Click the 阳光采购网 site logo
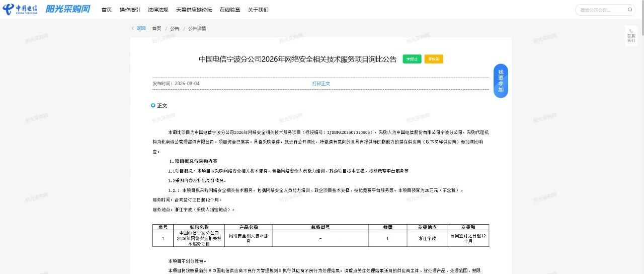This screenshot has height=274, width=644. [x=68, y=9]
